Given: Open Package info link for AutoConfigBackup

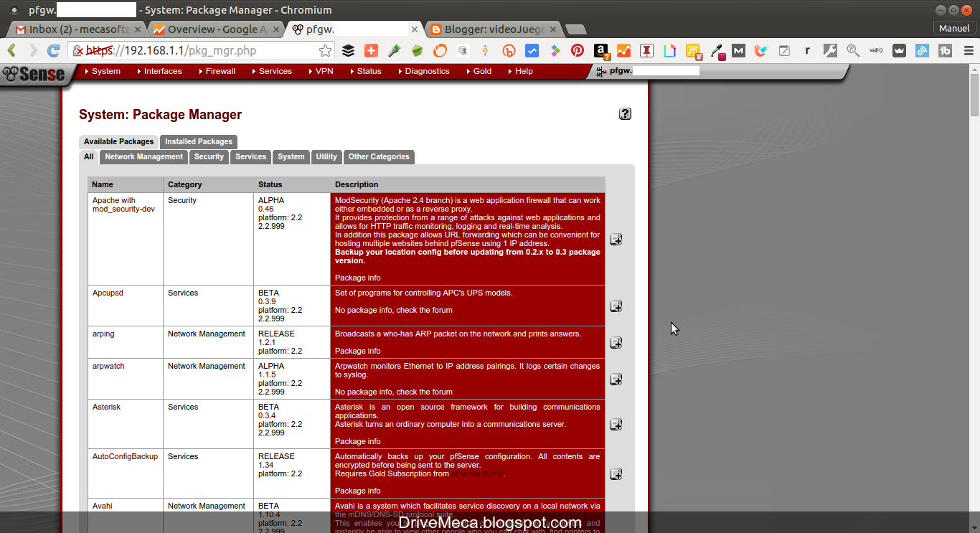Looking at the screenshot, I should click(x=357, y=491).
